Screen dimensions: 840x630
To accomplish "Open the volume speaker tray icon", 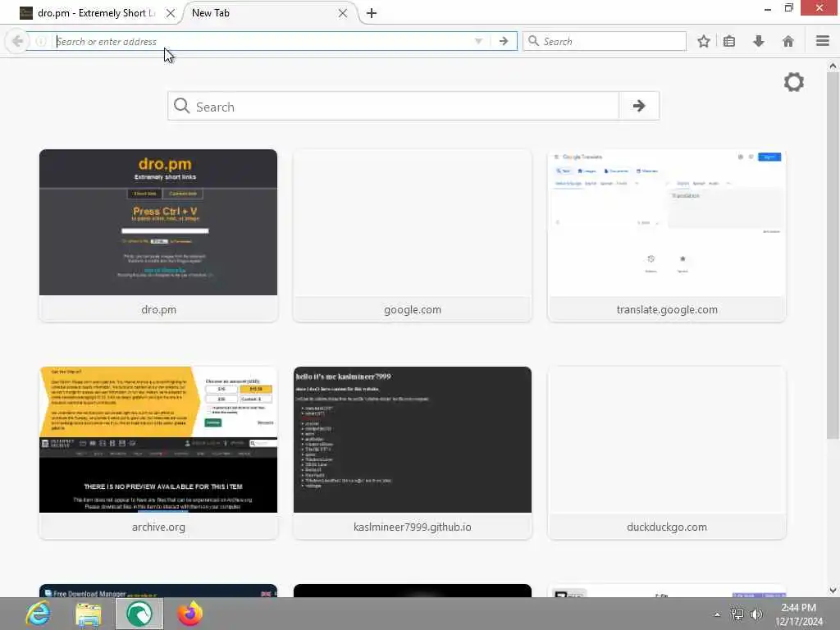I will coord(756,614).
